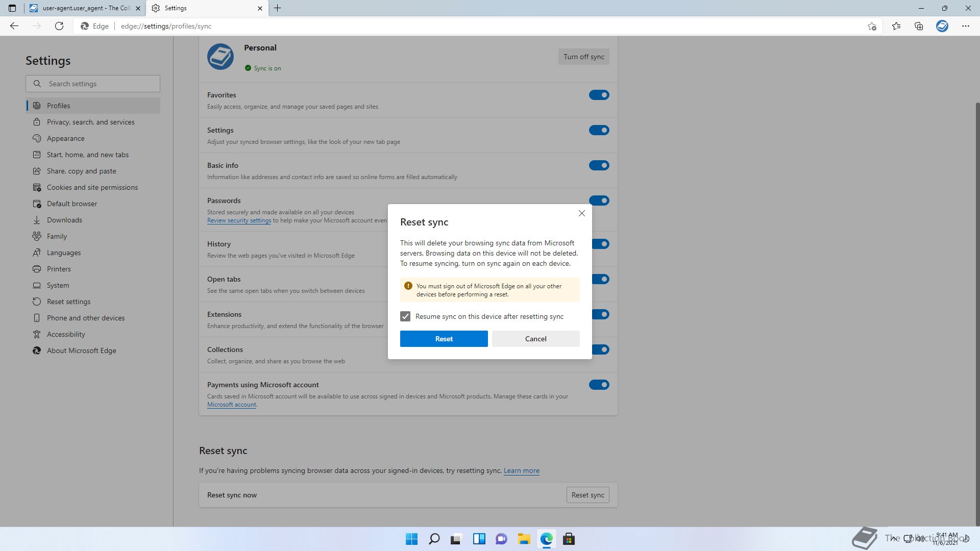Select Profiles in settings sidebar
This screenshot has width=980, height=551.
coord(93,106)
